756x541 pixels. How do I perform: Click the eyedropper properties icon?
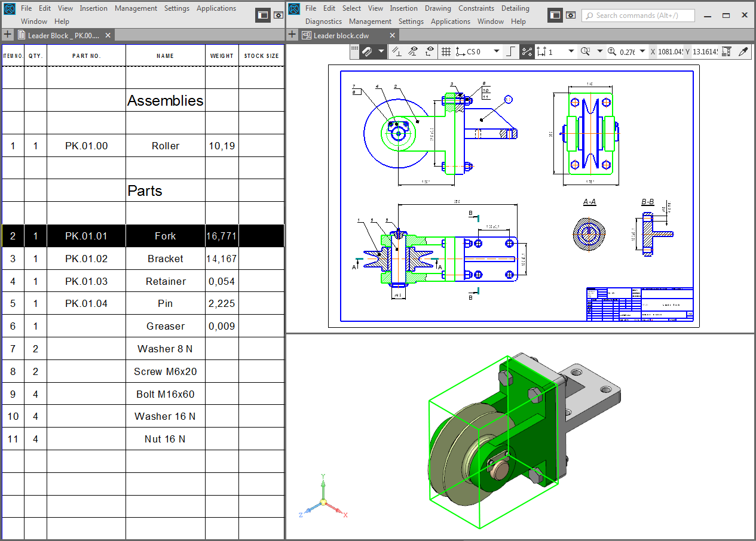pos(743,52)
